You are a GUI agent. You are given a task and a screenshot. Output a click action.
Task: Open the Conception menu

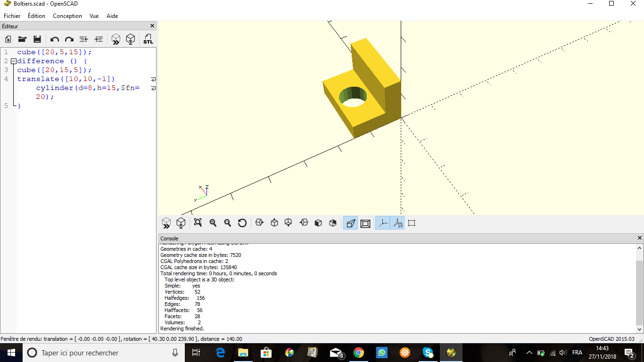point(67,16)
